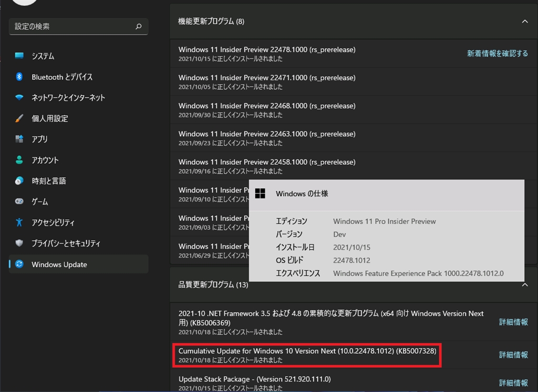Click 新着情報を確認する link
Screen dimensions: 538x392
[497, 54]
